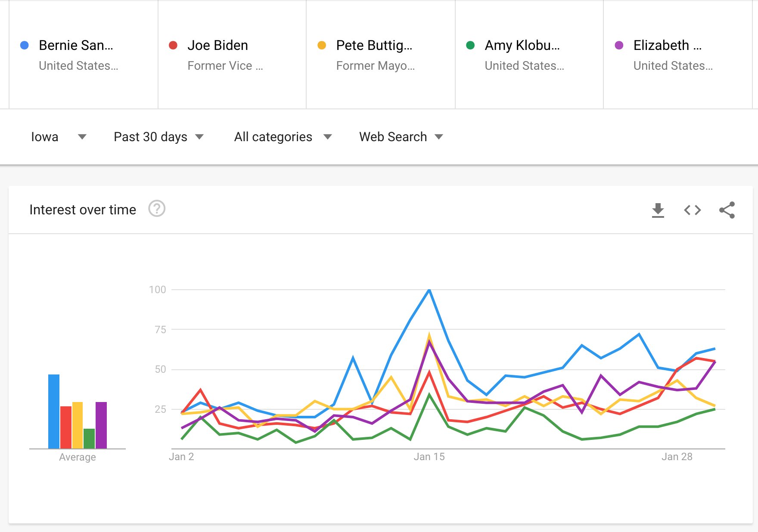Click the green dot next to Amy Klobuchar
Viewport: 758px width, 532px height.
[470, 45]
